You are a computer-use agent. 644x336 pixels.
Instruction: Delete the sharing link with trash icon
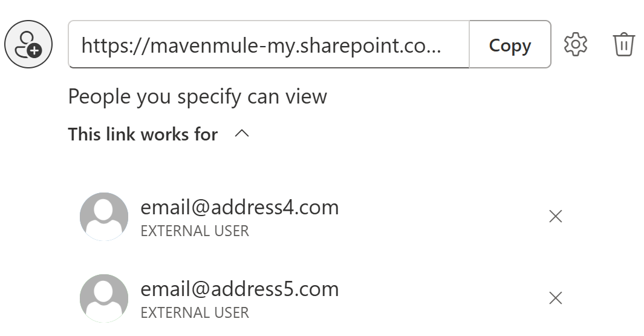[x=623, y=45]
